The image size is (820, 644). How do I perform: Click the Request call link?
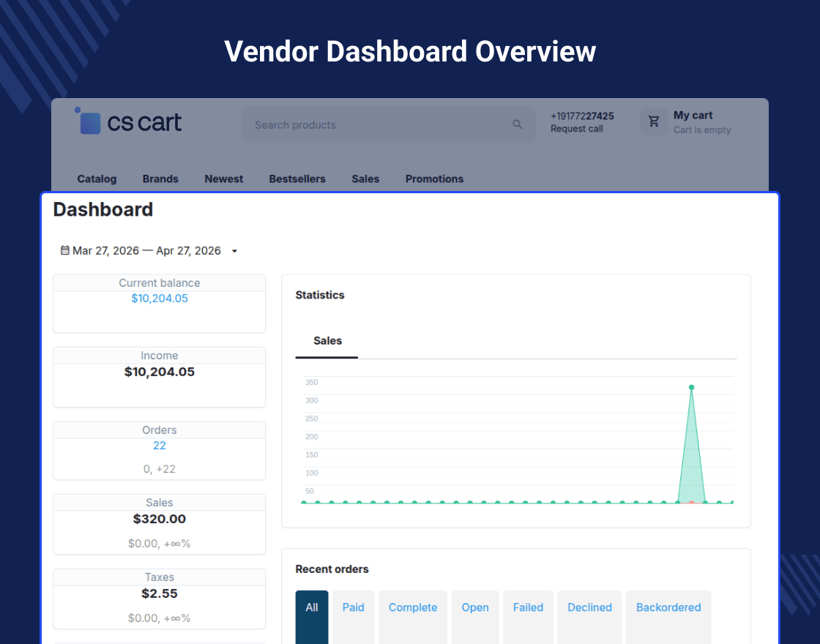pos(577,129)
